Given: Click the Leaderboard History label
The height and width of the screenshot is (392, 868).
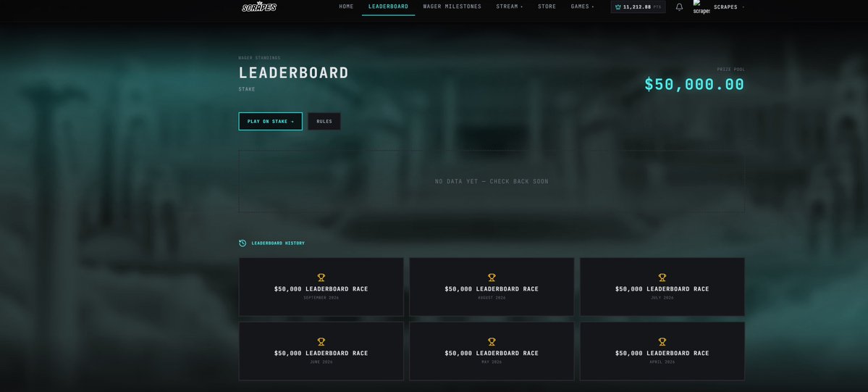Looking at the screenshot, I should [x=278, y=243].
